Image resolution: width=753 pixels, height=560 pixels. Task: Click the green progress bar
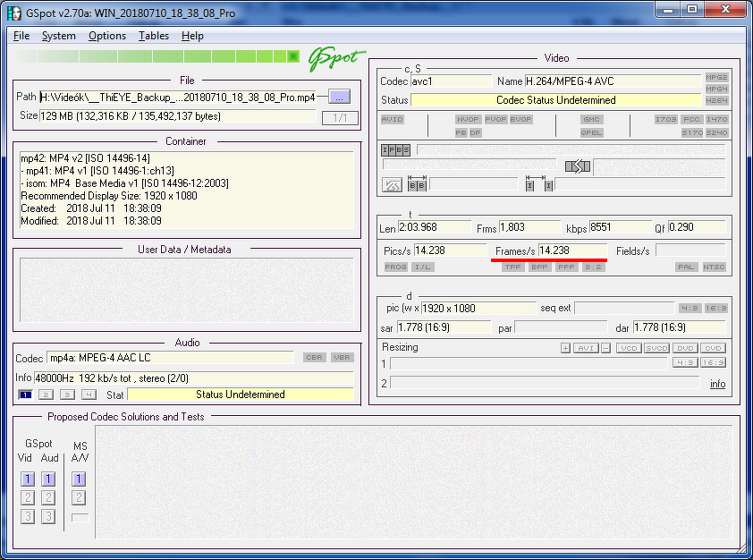coord(158,56)
